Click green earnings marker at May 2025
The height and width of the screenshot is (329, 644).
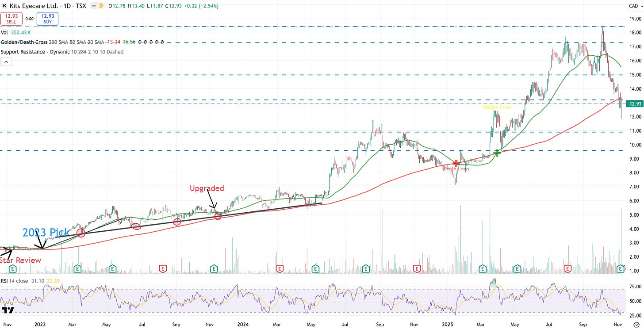517,268
